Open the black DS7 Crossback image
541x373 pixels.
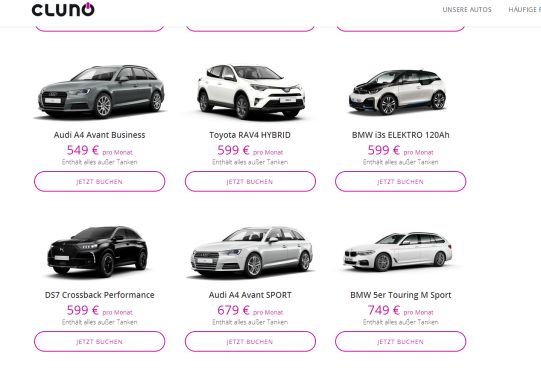pos(98,252)
